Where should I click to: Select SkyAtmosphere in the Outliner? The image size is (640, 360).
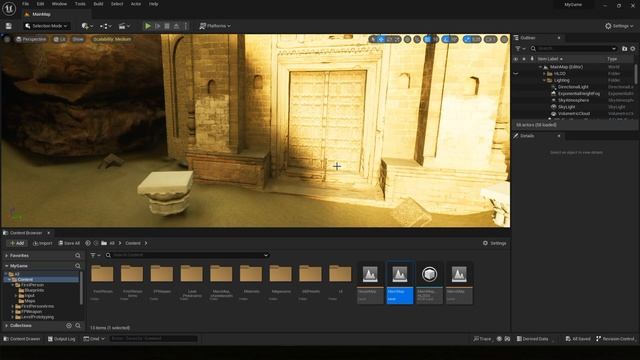tap(573, 100)
